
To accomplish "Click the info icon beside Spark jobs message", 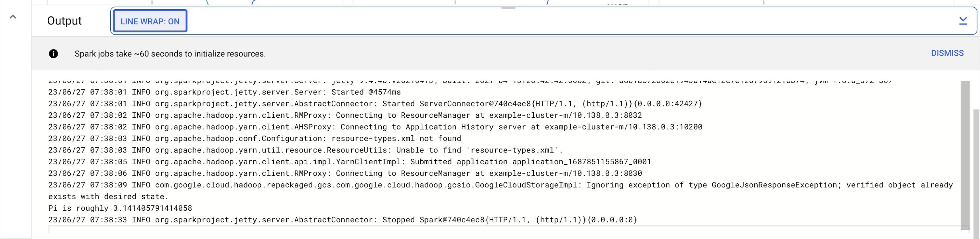I will [53, 54].
